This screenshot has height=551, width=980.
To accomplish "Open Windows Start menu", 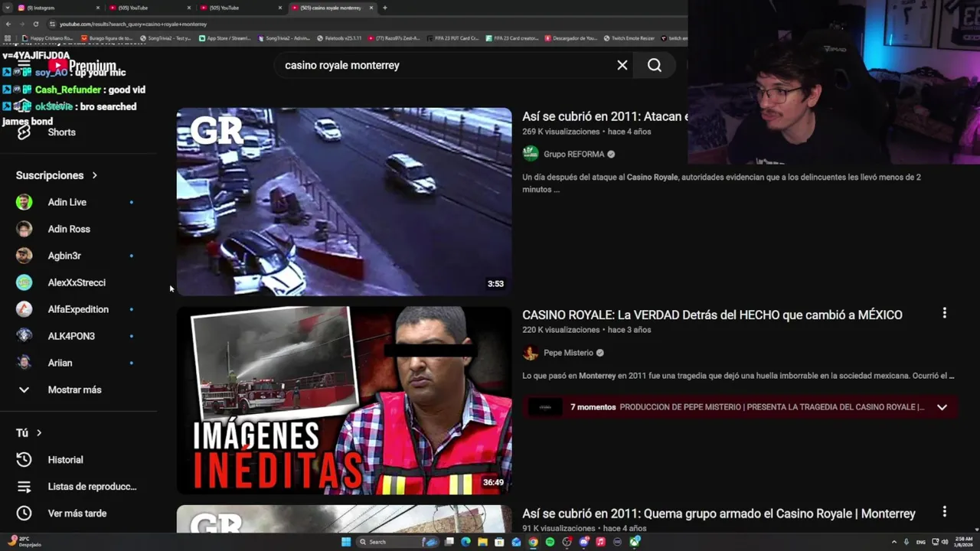I will point(346,542).
